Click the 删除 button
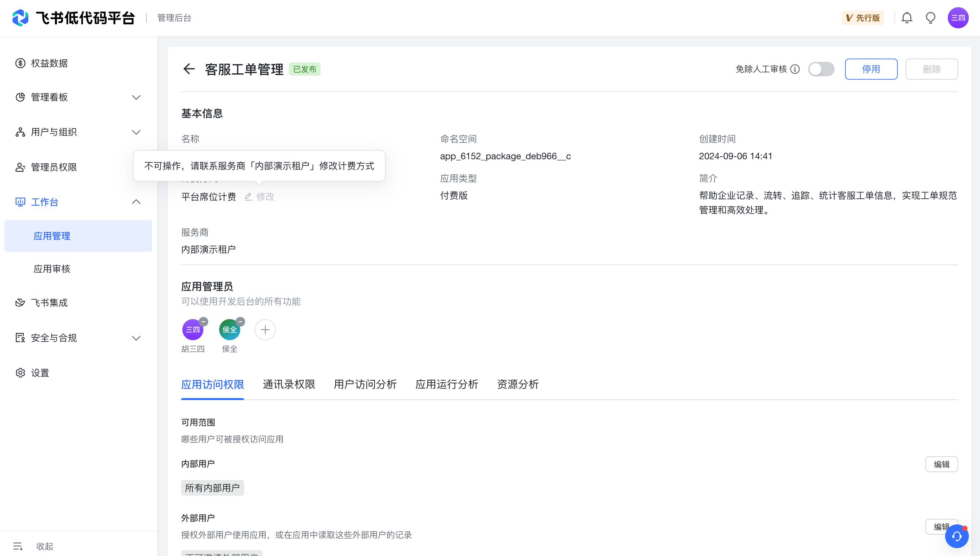980x556 pixels. pos(932,69)
